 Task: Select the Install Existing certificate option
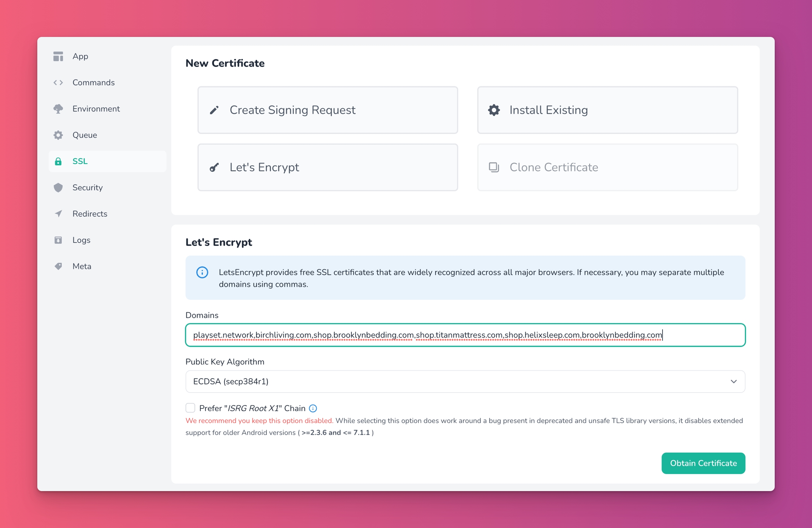tap(607, 110)
